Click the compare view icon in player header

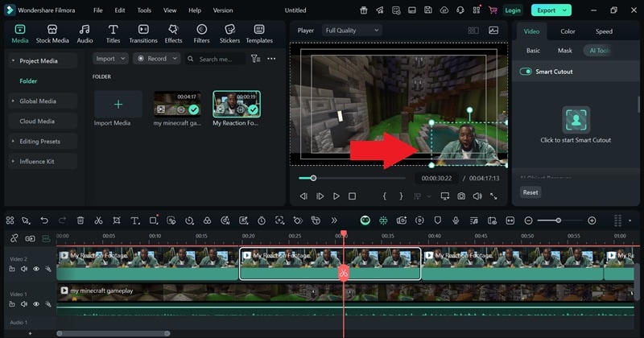tap(473, 31)
